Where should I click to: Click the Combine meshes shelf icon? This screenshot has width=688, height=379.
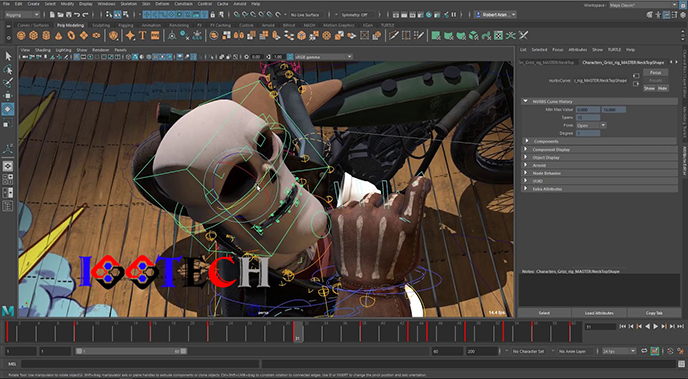tap(214, 36)
